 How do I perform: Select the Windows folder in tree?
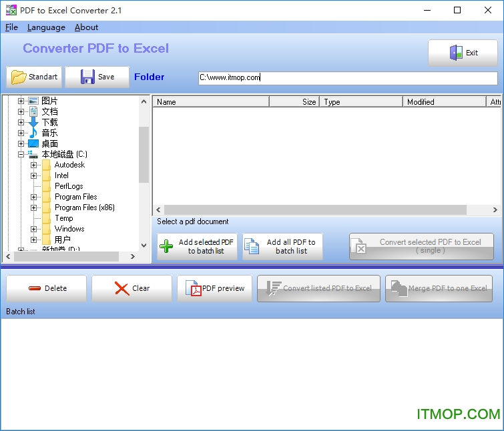(69, 229)
